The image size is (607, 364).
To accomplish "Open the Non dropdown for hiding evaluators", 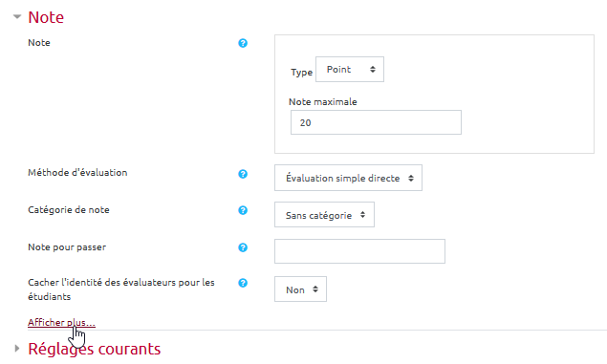I will click(x=300, y=289).
